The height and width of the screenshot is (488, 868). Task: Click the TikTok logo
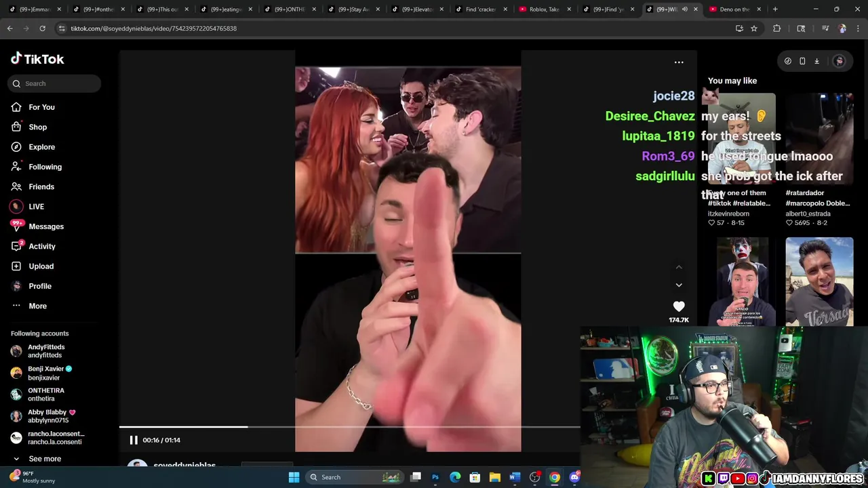(x=37, y=59)
